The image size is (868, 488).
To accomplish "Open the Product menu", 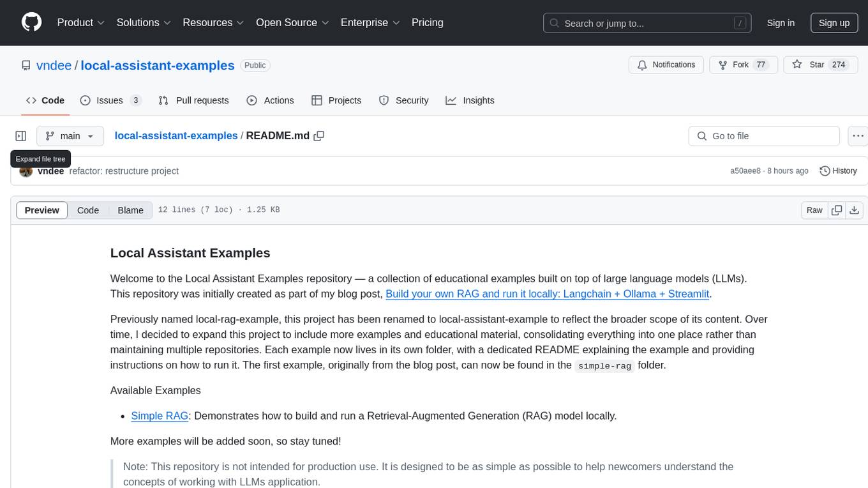I will point(81,22).
